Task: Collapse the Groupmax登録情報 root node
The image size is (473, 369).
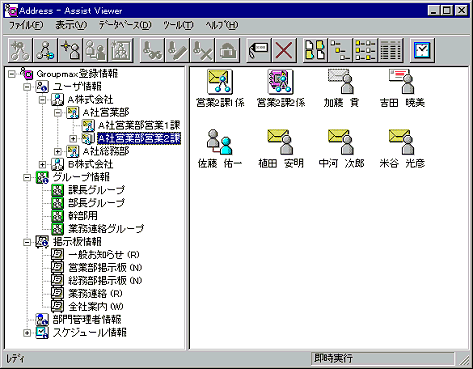Action: pyautogui.click(x=12, y=74)
